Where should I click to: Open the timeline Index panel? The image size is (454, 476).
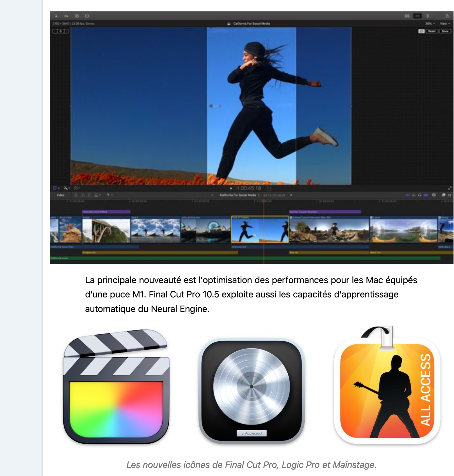pyautogui.click(x=60, y=195)
